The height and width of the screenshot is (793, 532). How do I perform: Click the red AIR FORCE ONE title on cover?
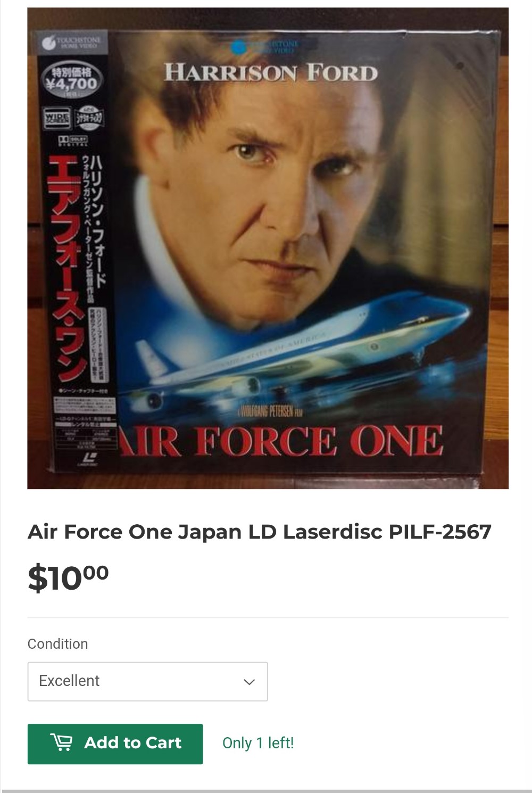click(280, 441)
